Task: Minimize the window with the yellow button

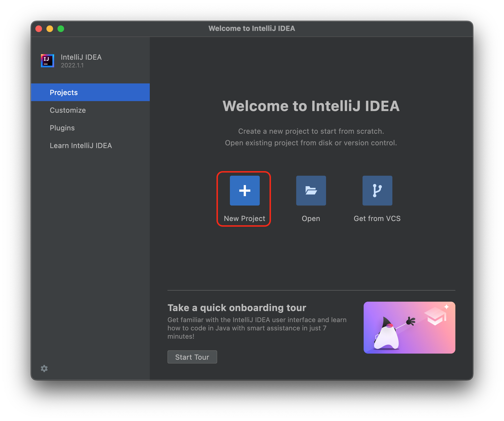Action: 50,29
